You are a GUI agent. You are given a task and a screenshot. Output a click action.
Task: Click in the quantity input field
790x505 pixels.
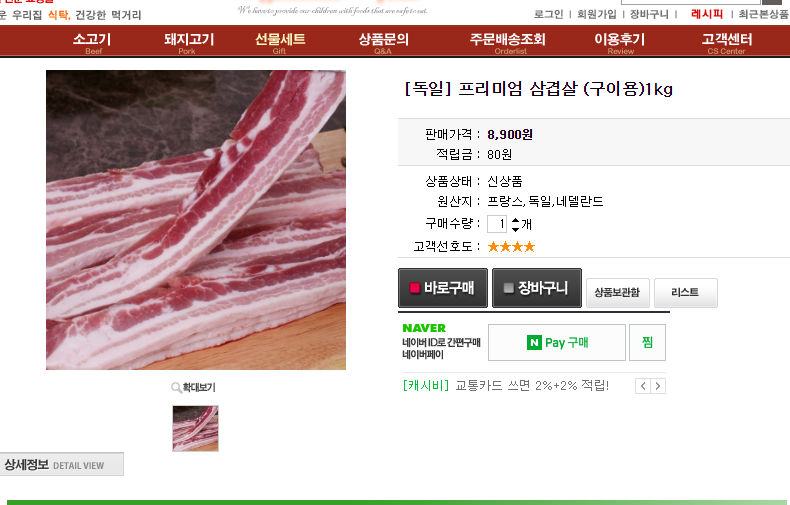(497, 224)
